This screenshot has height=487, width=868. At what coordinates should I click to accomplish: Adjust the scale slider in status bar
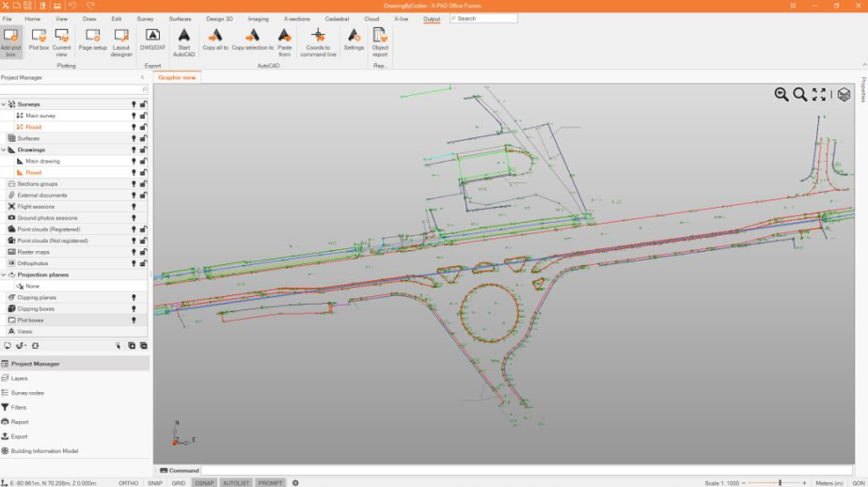click(x=779, y=482)
